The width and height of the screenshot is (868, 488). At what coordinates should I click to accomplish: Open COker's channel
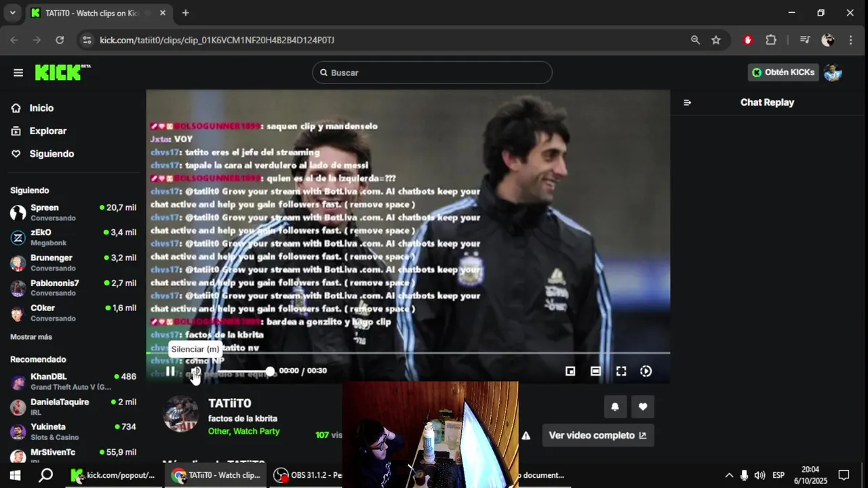click(x=73, y=312)
